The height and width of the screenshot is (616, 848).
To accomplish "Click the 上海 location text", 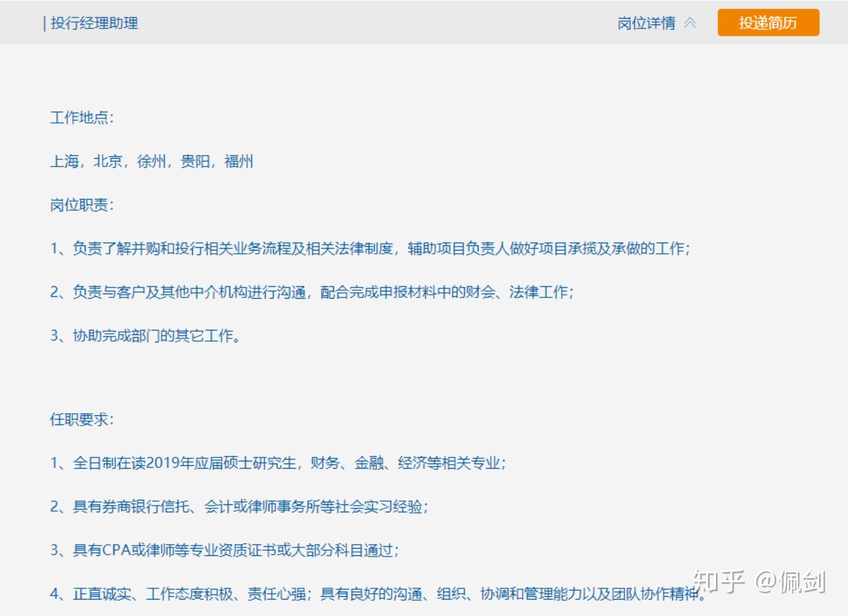I will point(65,162).
